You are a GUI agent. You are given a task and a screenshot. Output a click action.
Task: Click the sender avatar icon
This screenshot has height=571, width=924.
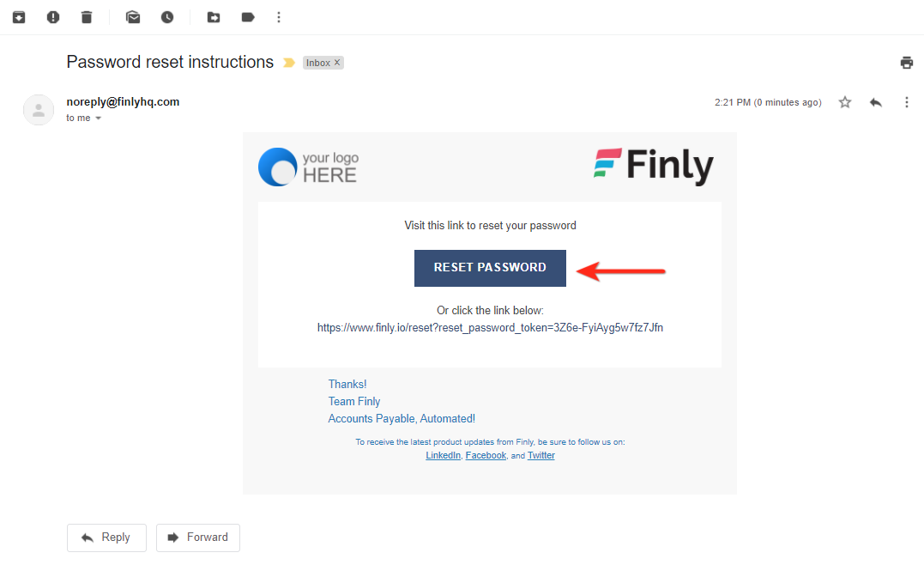39,110
